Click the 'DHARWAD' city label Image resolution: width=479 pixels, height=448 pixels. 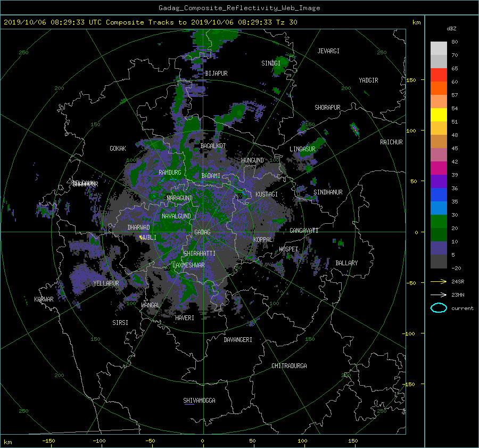point(139,227)
